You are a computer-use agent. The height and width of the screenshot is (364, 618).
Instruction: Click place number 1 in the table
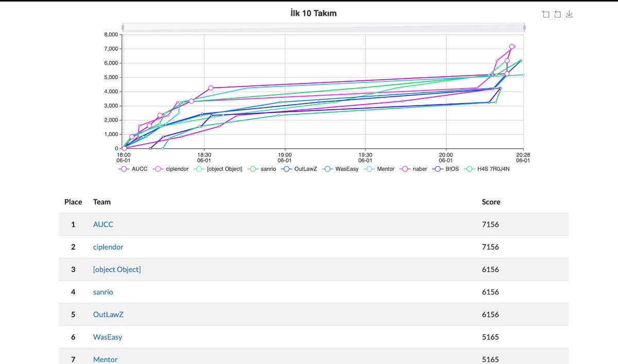(73, 224)
